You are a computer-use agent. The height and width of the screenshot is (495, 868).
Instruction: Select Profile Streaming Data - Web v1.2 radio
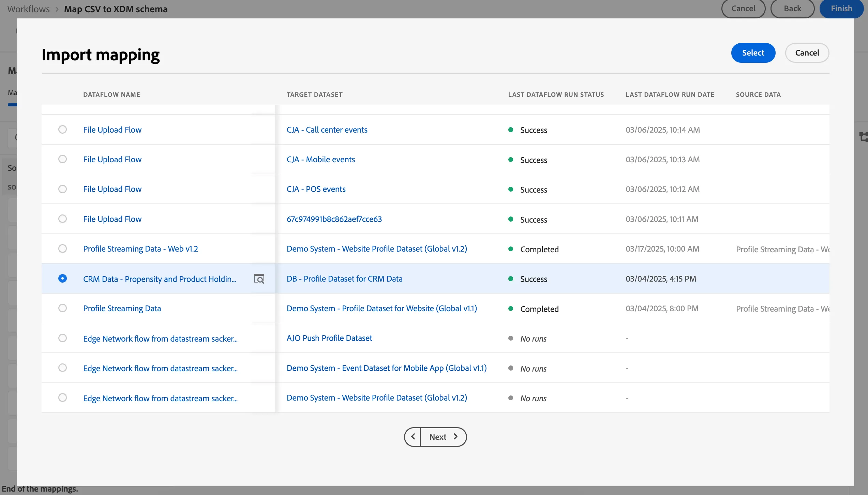point(62,249)
